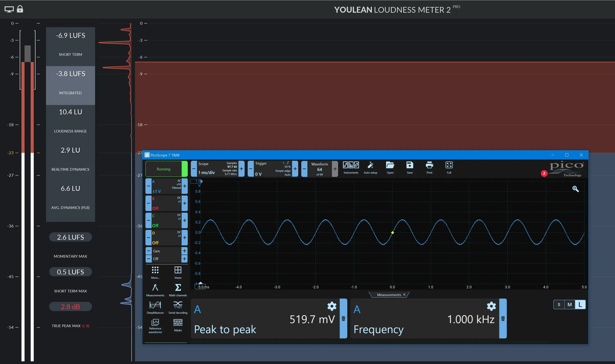The height and width of the screenshot is (364, 615).
Task: Open the DeepMeasure tool
Action: [155, 305]
